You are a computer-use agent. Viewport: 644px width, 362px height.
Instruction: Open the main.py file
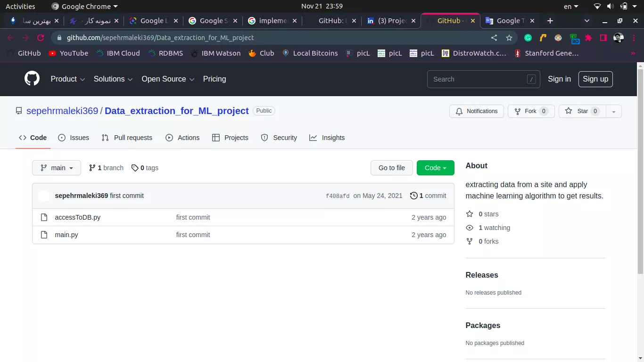coord(66,235)
